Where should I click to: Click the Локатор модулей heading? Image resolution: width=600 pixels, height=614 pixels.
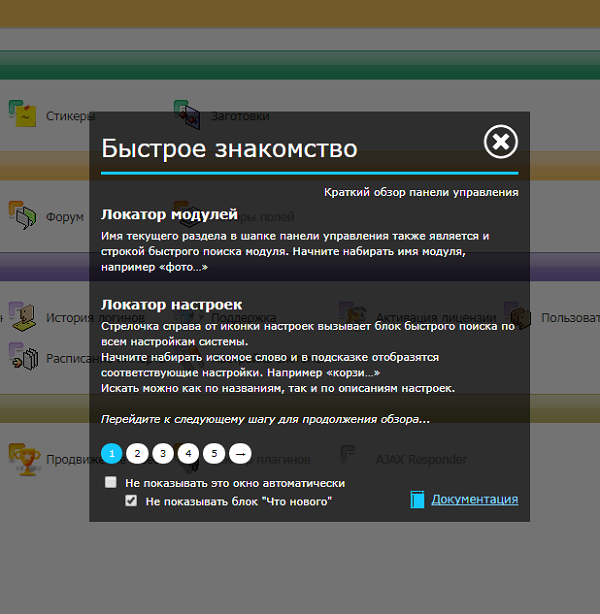(x=169, y=214)
